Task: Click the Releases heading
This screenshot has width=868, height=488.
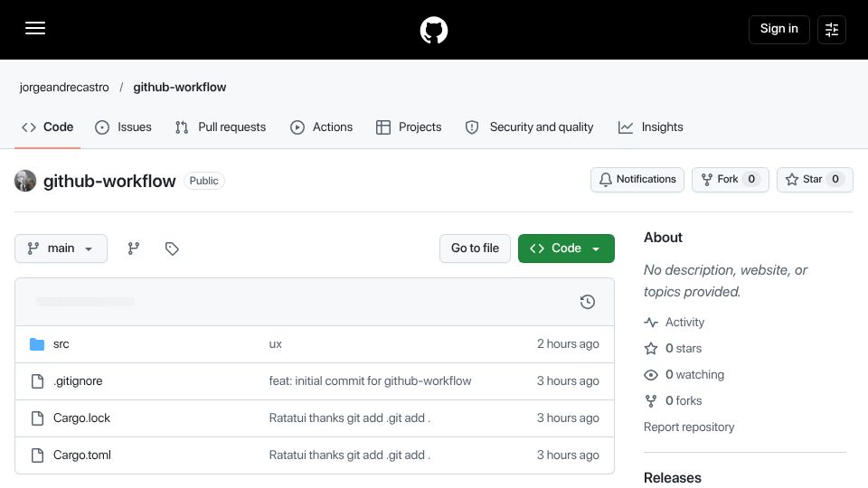Action: point(672,477)
